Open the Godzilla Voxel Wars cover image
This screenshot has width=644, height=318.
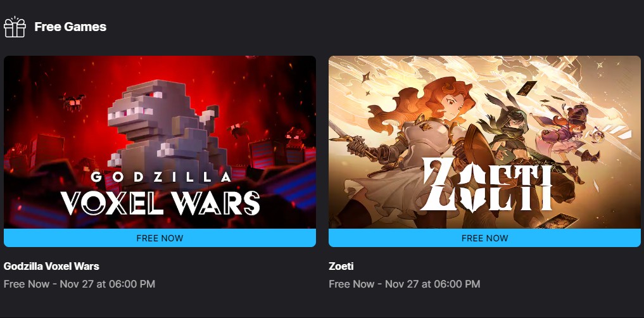(160, 142)
